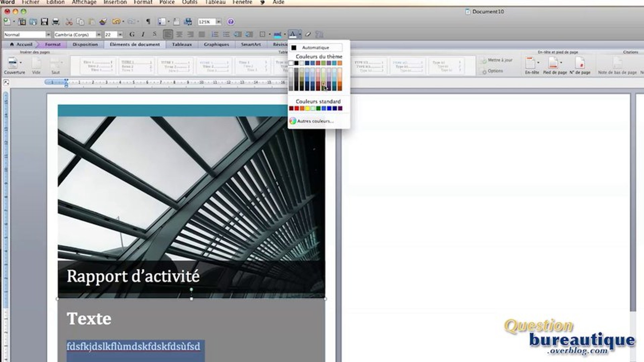Open the Insertion menu in menu bar
This screenshot has height=362, width=644.
click(x=115, y=2)
